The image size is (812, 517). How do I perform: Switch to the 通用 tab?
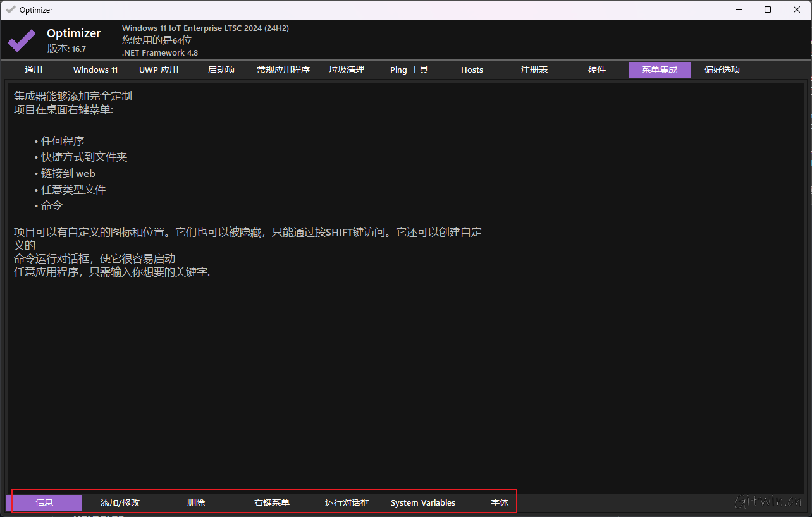[x=34, y=70]
